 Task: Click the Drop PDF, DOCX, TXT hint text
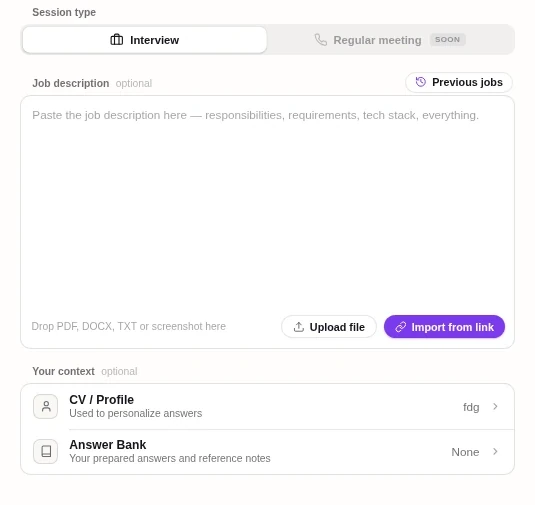click(x=128, y=326)
